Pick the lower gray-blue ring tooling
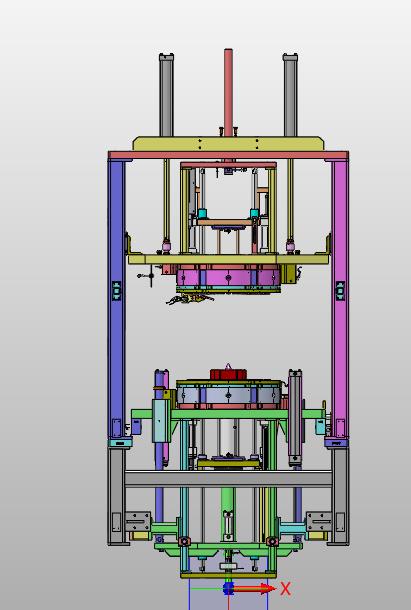Image resolution: width=411 pixels, height=610 pixels. click(228, 395)
